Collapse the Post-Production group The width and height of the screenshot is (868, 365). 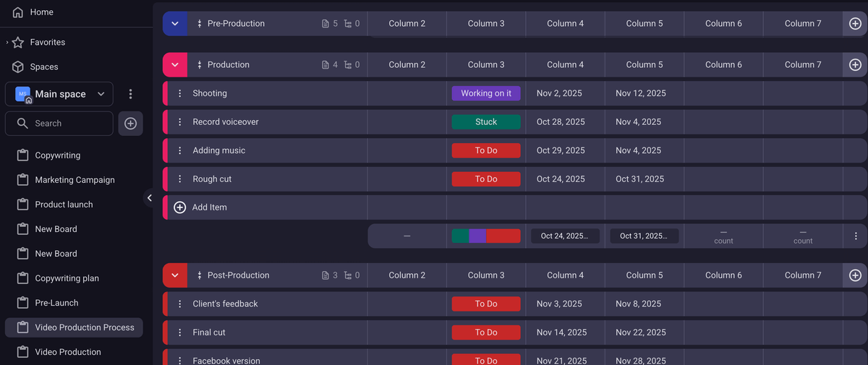click(175, 275)
